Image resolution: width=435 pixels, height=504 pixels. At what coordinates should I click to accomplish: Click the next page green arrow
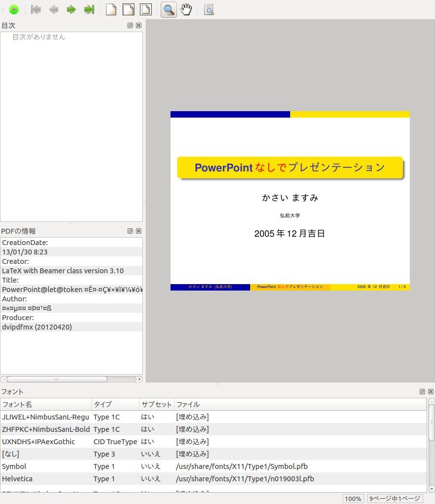coord(71,9)
